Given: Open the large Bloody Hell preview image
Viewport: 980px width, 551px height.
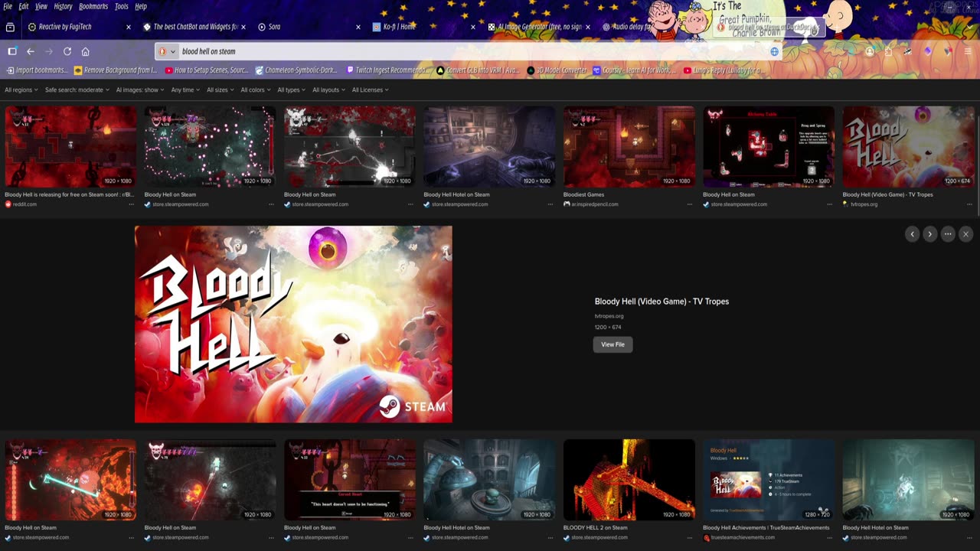Looking at the screenshot, I should pos(293,324).
